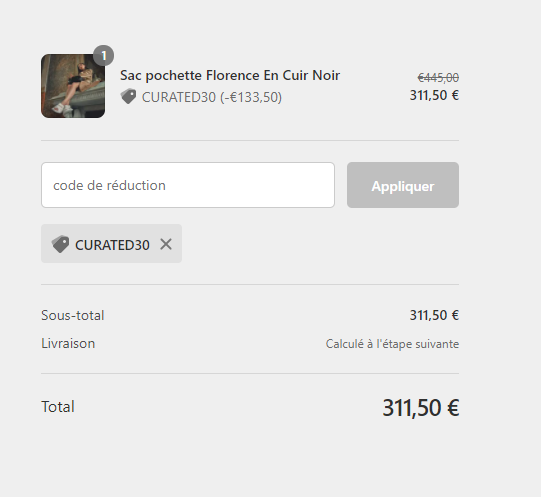Click the Sac pochette Florence En Cuir Noir title

point(230,76)
